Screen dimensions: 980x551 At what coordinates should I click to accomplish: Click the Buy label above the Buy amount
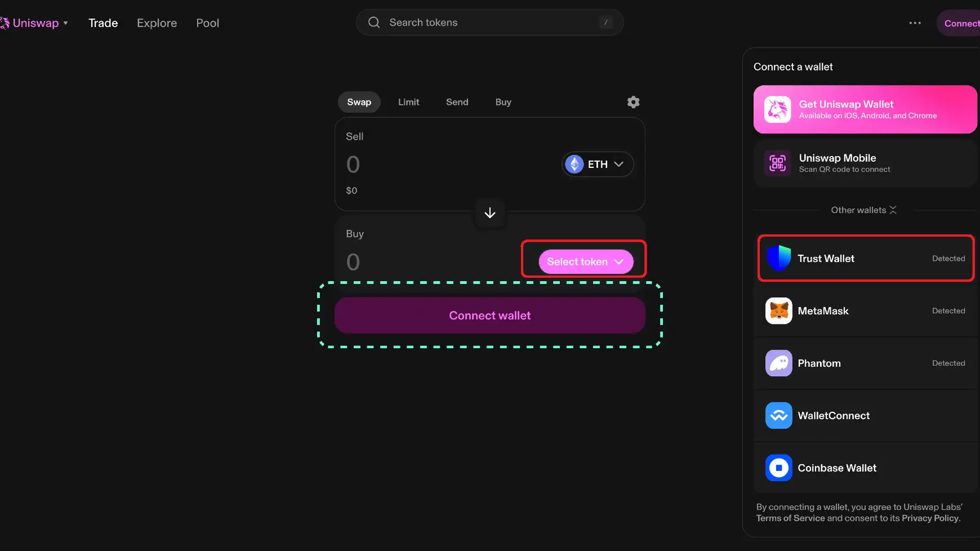point(355,234)
